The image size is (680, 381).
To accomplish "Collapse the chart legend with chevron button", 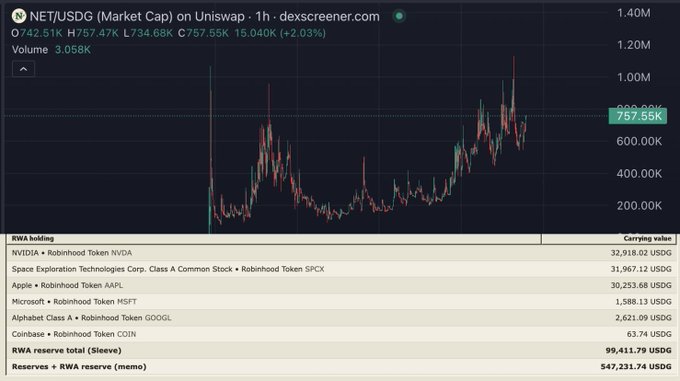I will (x=23, y=69).
